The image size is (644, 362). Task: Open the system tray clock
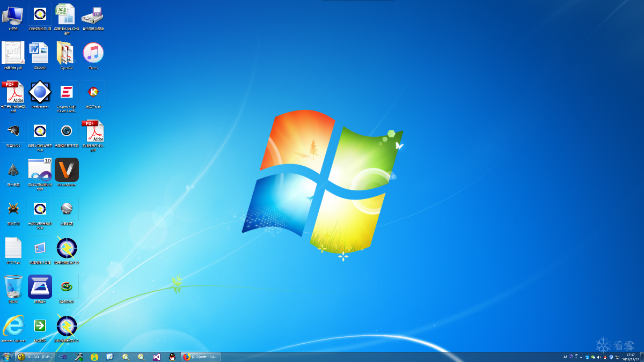tap(631, 357)
